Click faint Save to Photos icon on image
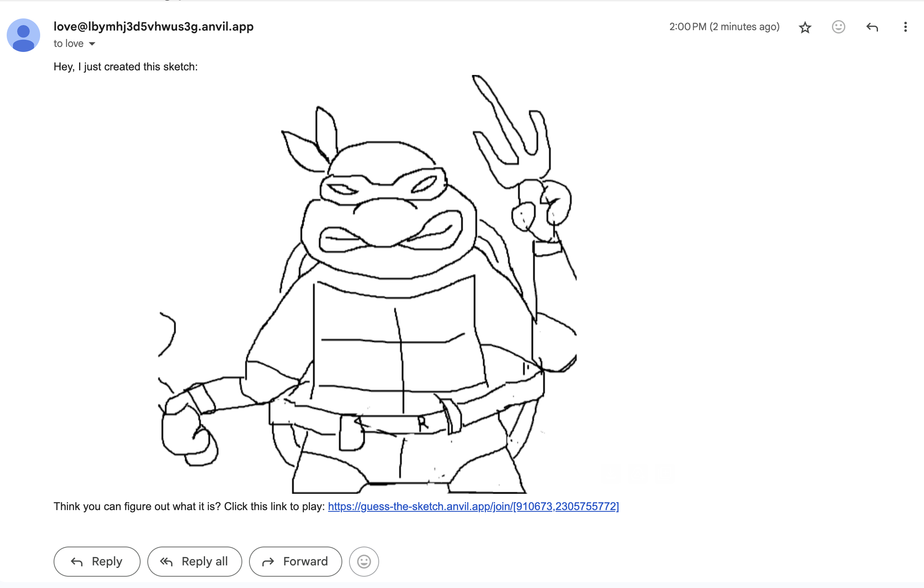The width and height of the screenshot is (924, 588). click(664, 474)
